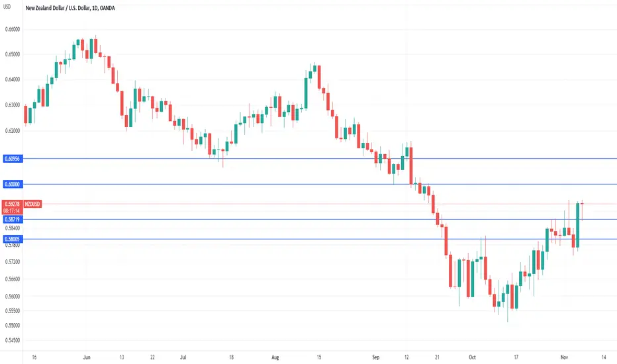Click the 0.66000 price scale value
This screenshot has width=617, height=364.
tap(13, 30)
